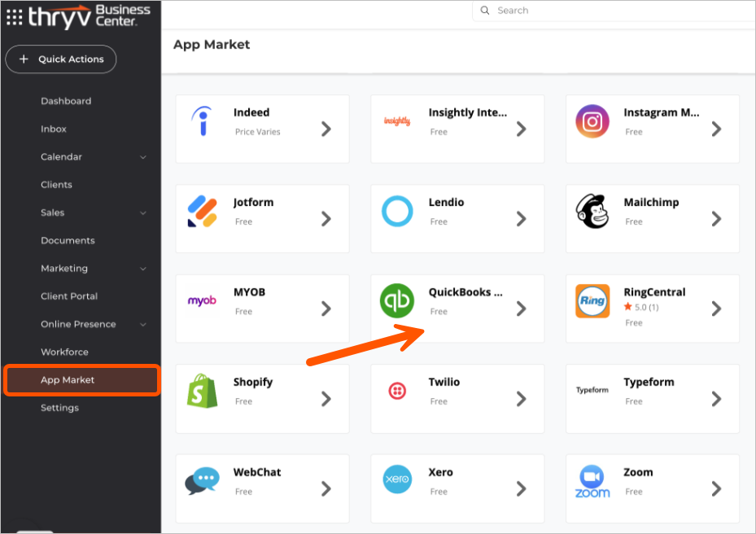Select App Market in the sidebar
The image size is (756, 534).
81,380
